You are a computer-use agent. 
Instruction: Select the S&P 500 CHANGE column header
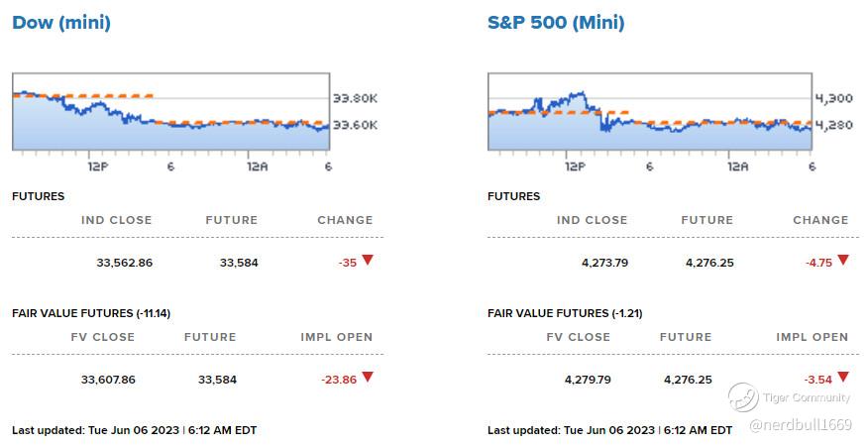tap(820, 220)
